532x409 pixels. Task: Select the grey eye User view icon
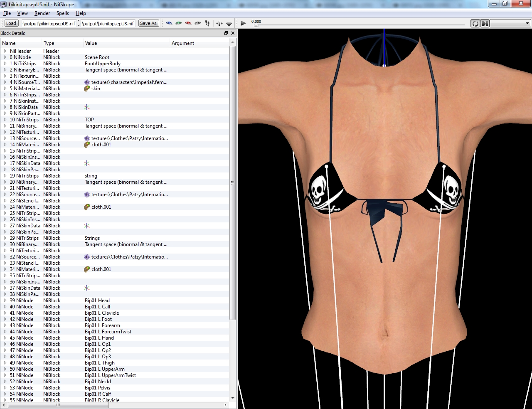point(198,23)
